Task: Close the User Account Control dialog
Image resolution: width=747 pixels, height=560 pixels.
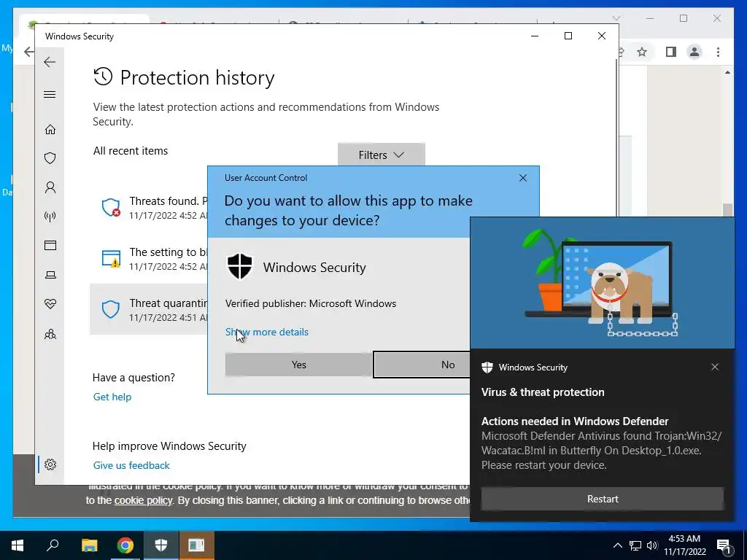Action: tap(522, 178)
